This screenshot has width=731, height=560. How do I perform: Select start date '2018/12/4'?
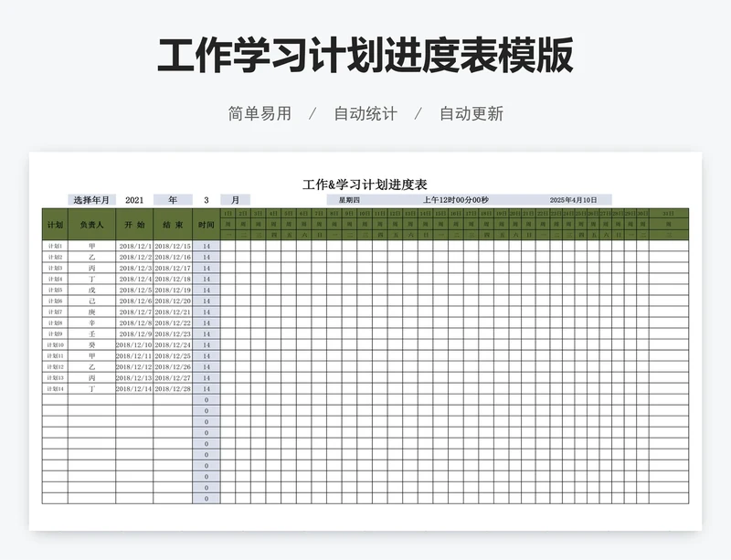point(134,279)
